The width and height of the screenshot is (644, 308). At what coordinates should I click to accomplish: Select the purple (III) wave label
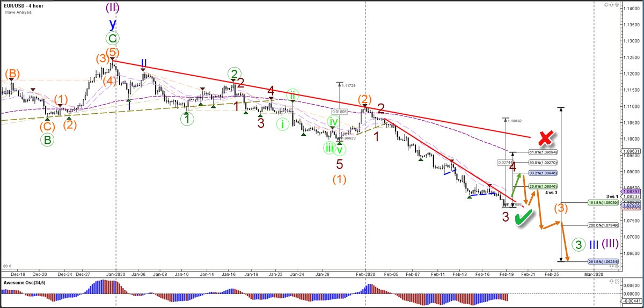pos(611,244)
